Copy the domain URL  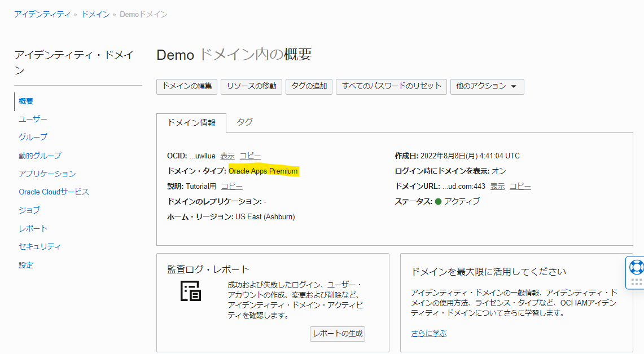click(x=520, y=186)
